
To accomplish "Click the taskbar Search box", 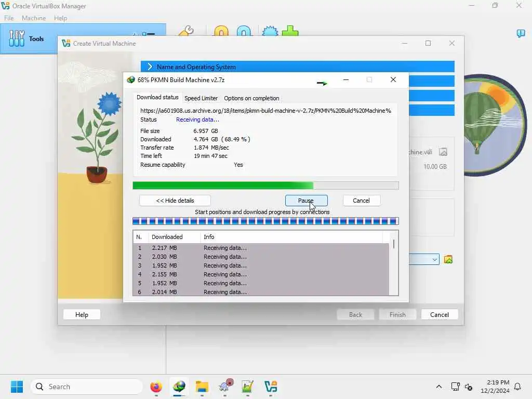I will coord(87,387).
